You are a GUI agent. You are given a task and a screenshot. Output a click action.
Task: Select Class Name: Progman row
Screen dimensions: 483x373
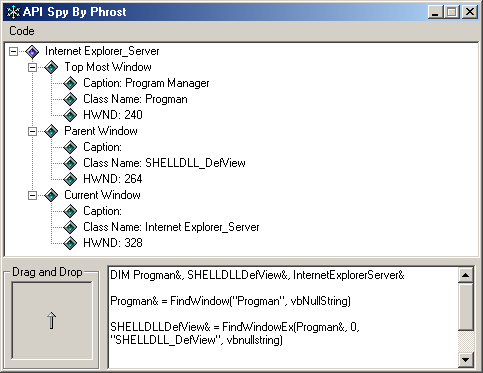coord(135,99)
